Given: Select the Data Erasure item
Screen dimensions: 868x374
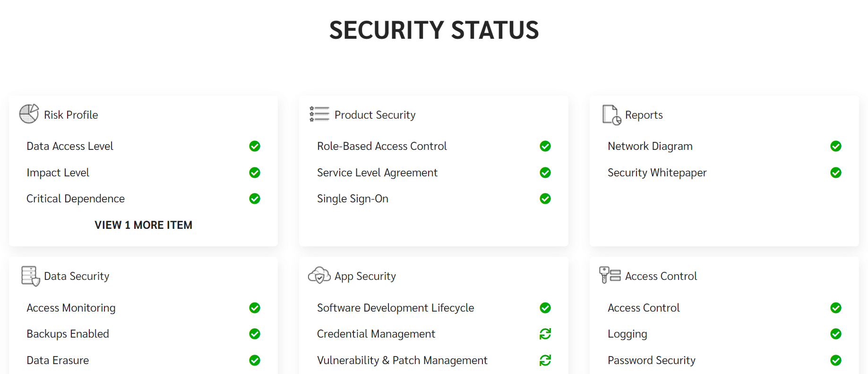Looking at the screenshot, I should pos(58,360).
